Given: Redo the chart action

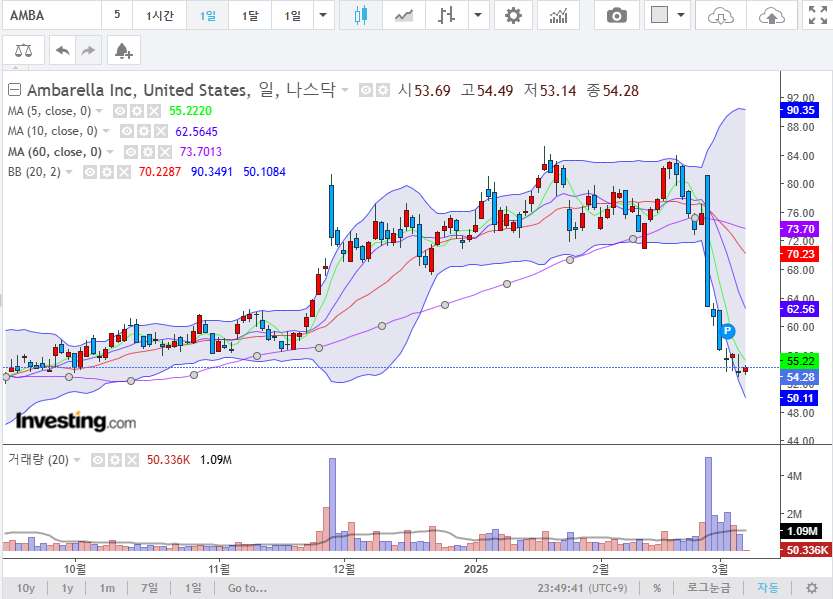Looking at the screenshot, I should click(x=88, y=51).
